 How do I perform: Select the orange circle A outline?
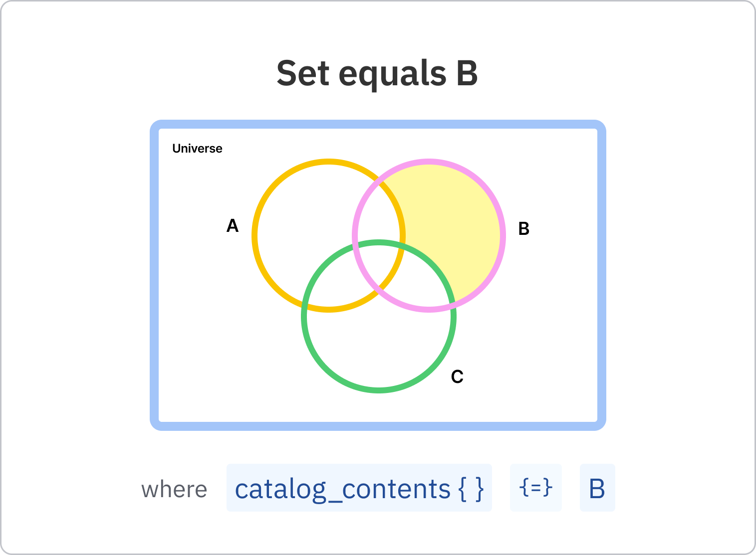click(x=255, y=235)
